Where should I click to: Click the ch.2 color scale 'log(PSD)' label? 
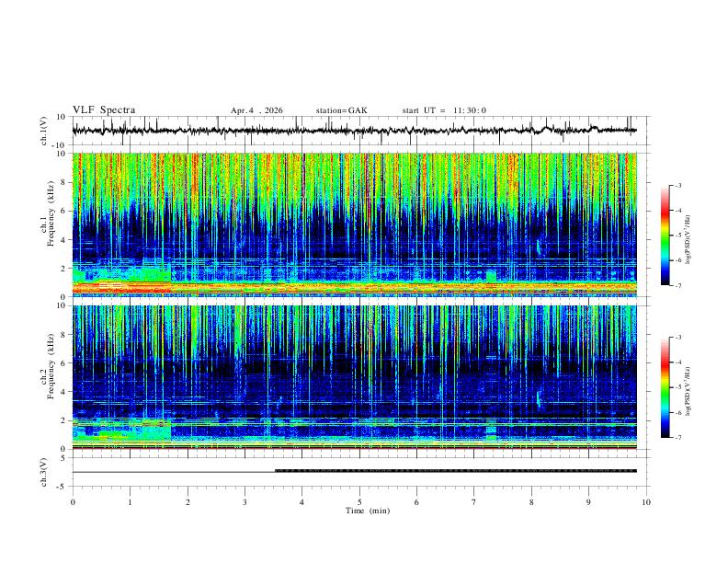(x=688, y=391)
